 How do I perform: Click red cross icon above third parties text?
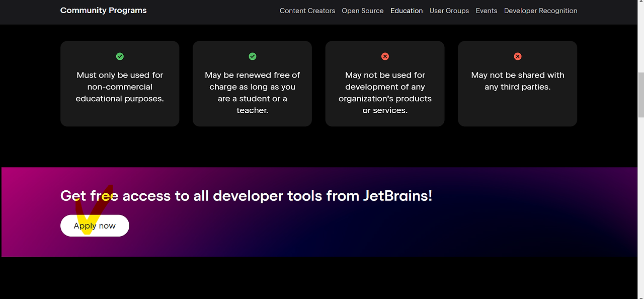518,56
